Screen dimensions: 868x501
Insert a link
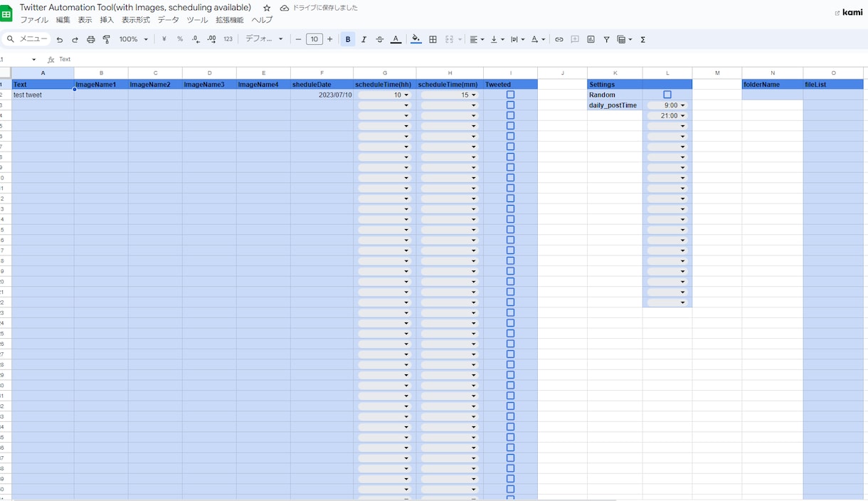pyautogui.click(x=559, y=39)
